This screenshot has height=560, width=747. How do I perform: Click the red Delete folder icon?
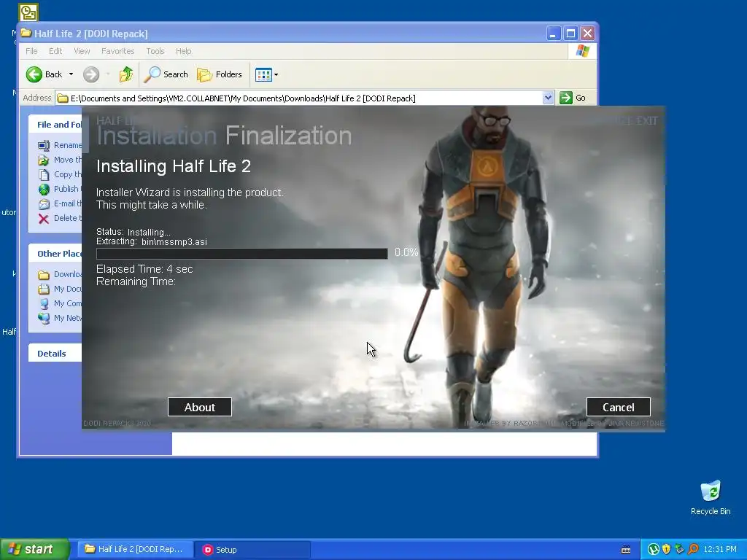(x=44, y=219)
